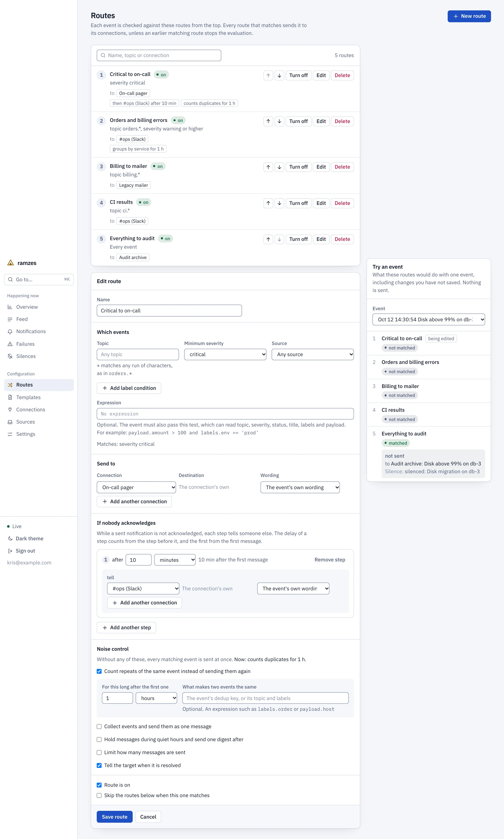The height and width of the screenshot is (839, 504).
Task: Click Save route button
Action: click(115, 817)
